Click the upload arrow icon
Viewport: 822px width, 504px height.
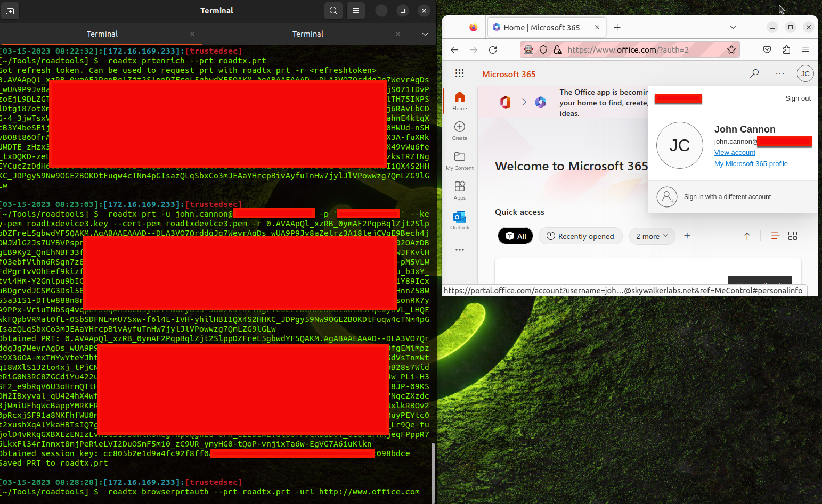pos(747,236)
